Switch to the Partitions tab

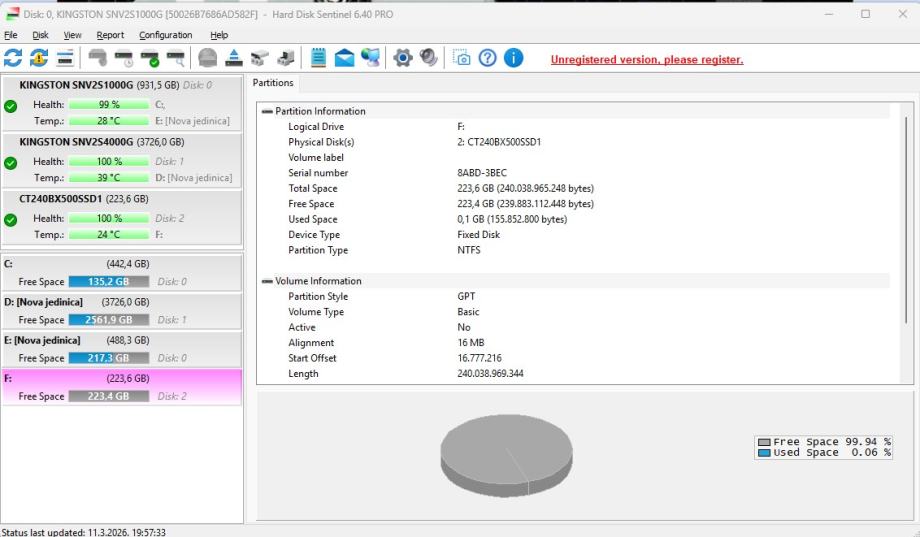273,83
